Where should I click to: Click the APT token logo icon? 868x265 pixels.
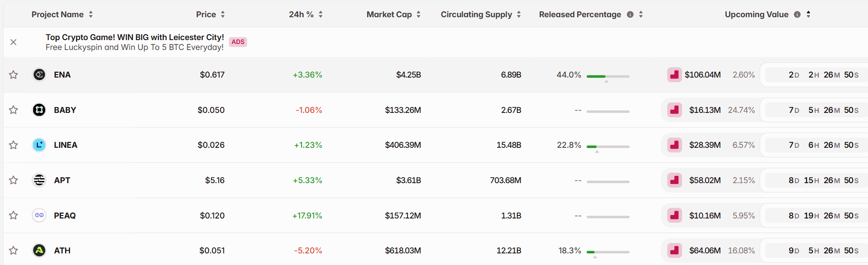pos(39,180)
